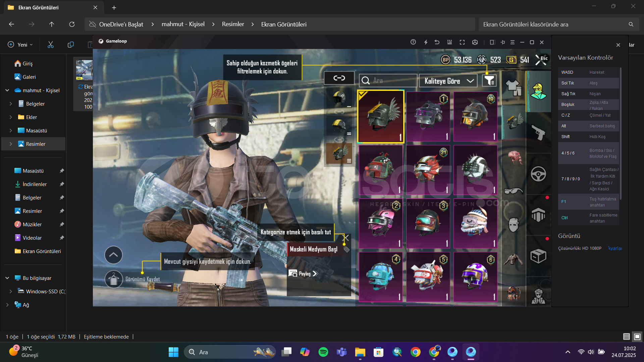Collapse the Bu bilgisayar tree node

pyautogui.click(x=7, y=278)
